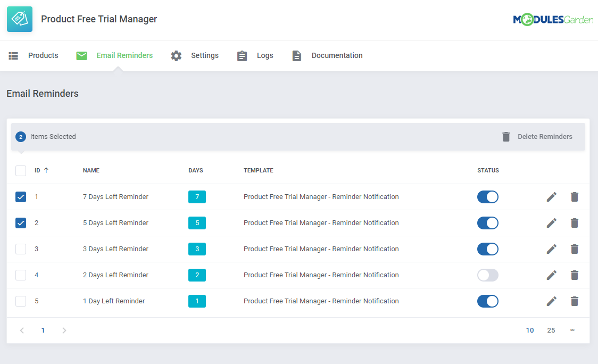Viewport: 598px width, 364px height.
Task: Delete the 3 Days Left Reminder
Action: click(575, 249)
